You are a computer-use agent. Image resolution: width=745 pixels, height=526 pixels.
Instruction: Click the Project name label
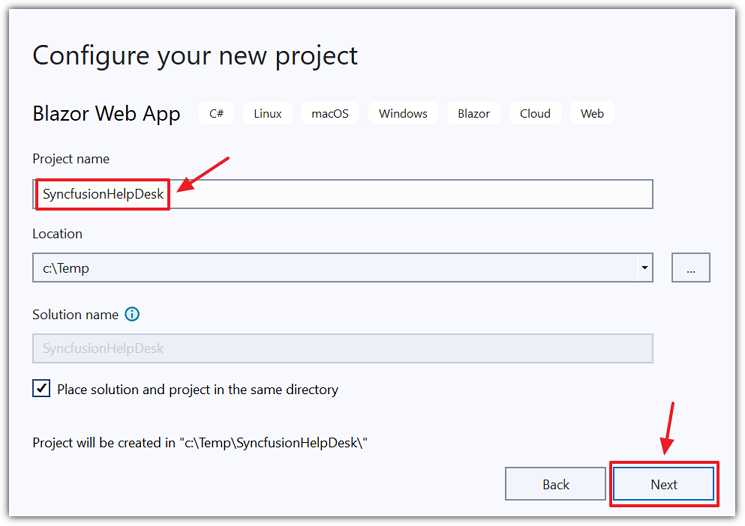coord(71,159)
